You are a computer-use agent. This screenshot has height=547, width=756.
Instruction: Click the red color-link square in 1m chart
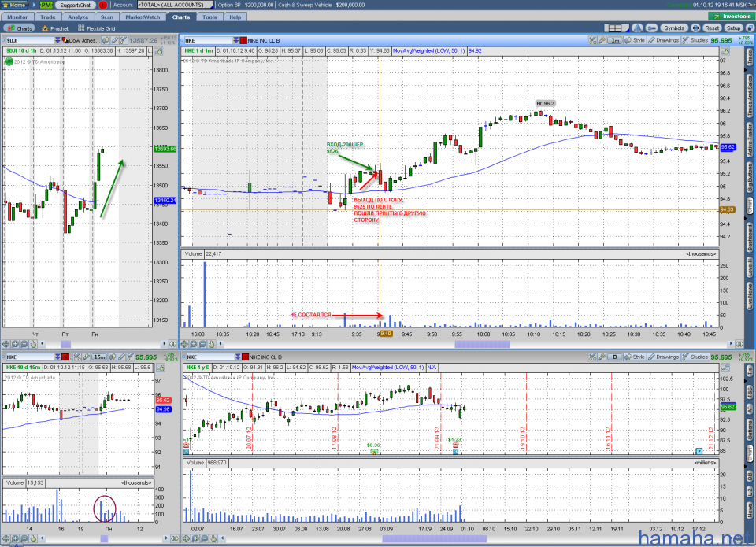click(243, 40)
